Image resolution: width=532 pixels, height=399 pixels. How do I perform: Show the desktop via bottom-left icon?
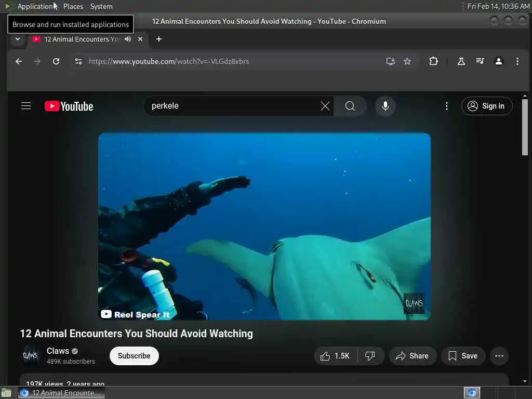[x=6, y=393]
